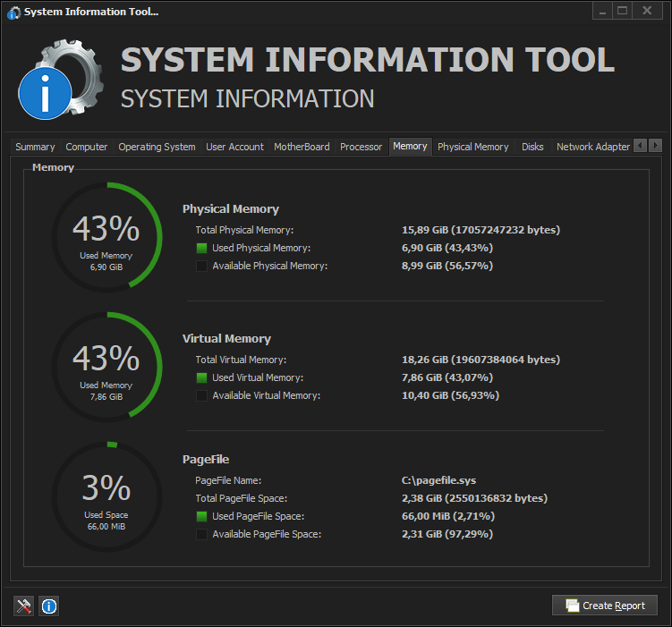The image size is (672, 627).
Task: Click the Create Report button
Action: [604, 606]
